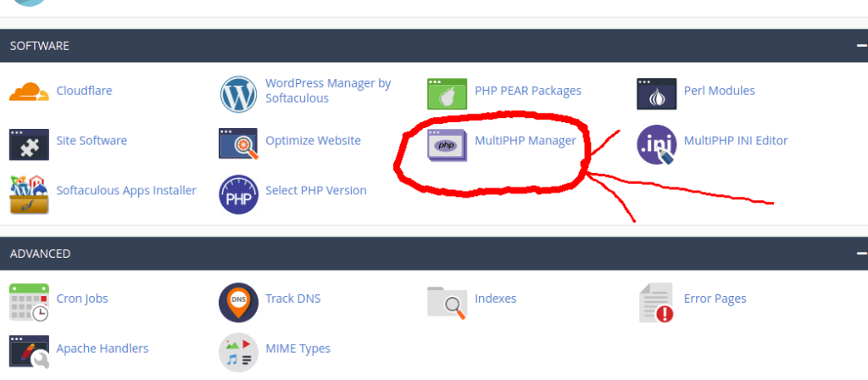Open the Perl Modules icon
Screen dimensions: 868x380
pyautogui.click(x=656, y=93)
